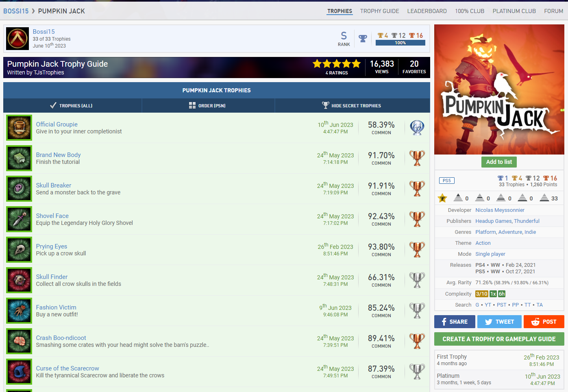Click the Official Groupie trophy icon
Viewport: 568px width, 392px height.
point(19,128)
